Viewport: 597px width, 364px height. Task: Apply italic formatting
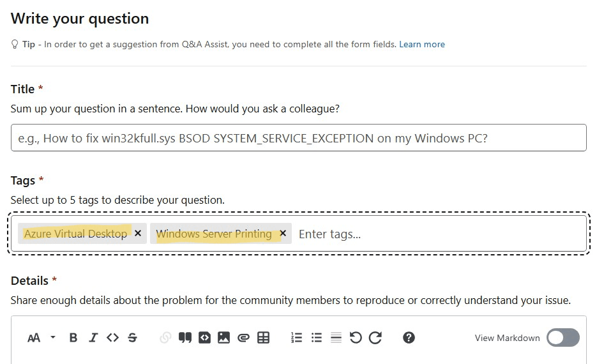pos(93,338)
